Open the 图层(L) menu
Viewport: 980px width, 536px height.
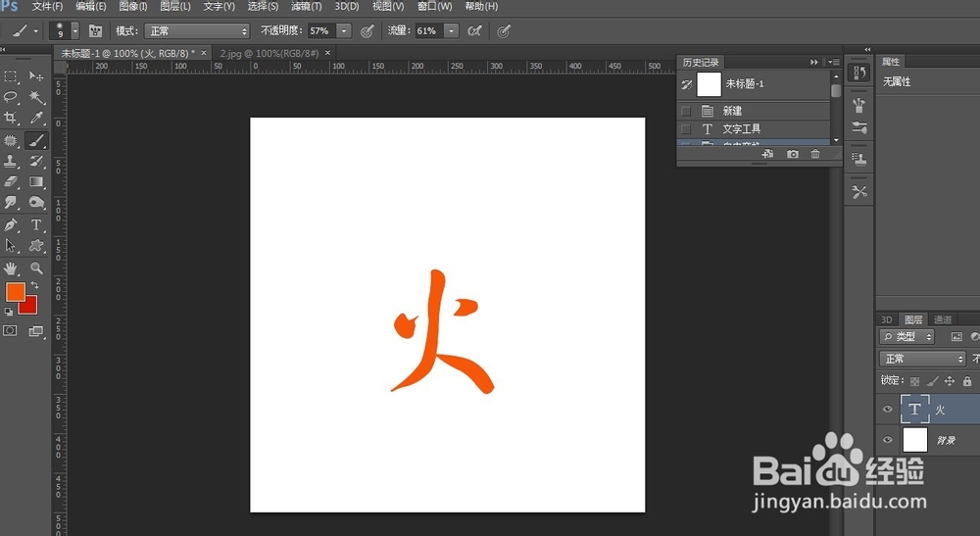click(x=175, y=6)
